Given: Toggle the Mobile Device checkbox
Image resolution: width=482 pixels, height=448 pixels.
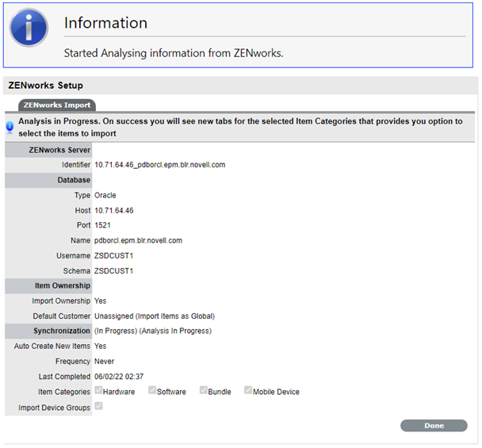Looking at the screenshot, I should (248, 390).
